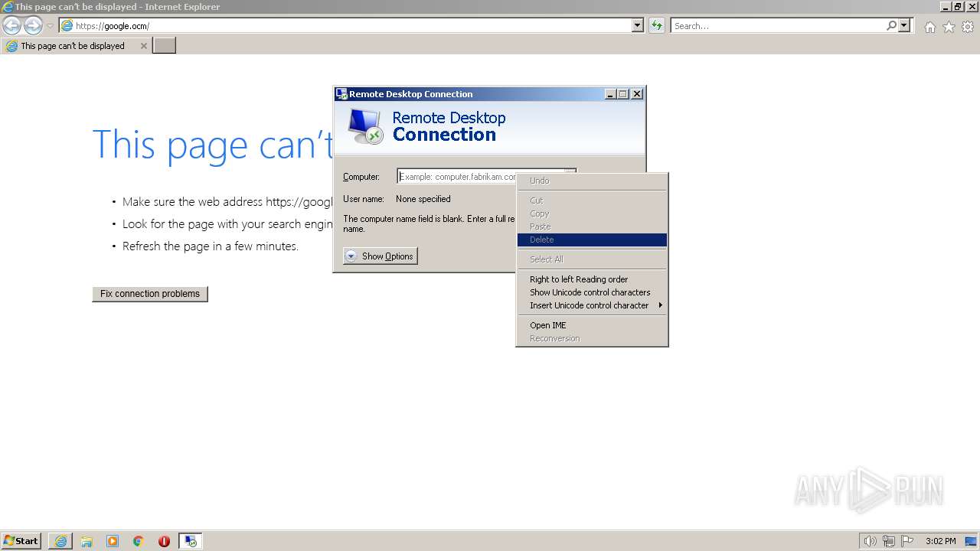This screenshot has width=980, height=551.
Task: Open Windows Explorer folder taskbar icon
Action: coord(87,541)
